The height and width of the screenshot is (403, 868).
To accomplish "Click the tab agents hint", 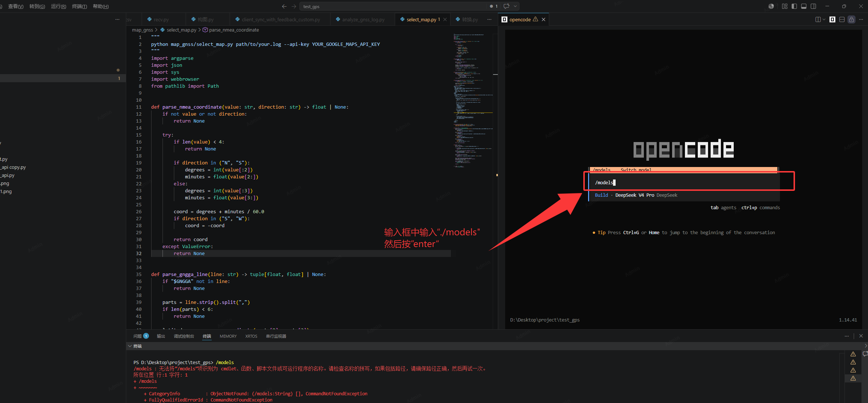I will [x=723, y=207].
